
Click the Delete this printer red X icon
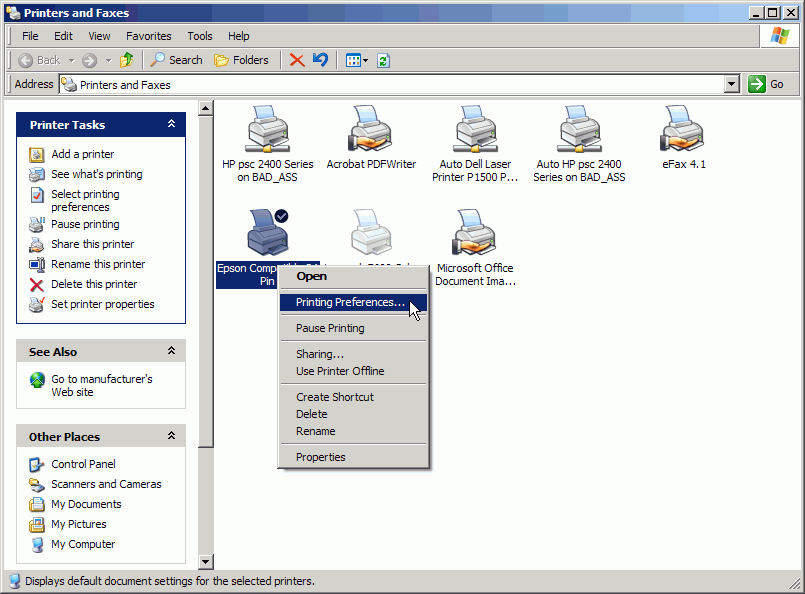click(x=36, y=284)
